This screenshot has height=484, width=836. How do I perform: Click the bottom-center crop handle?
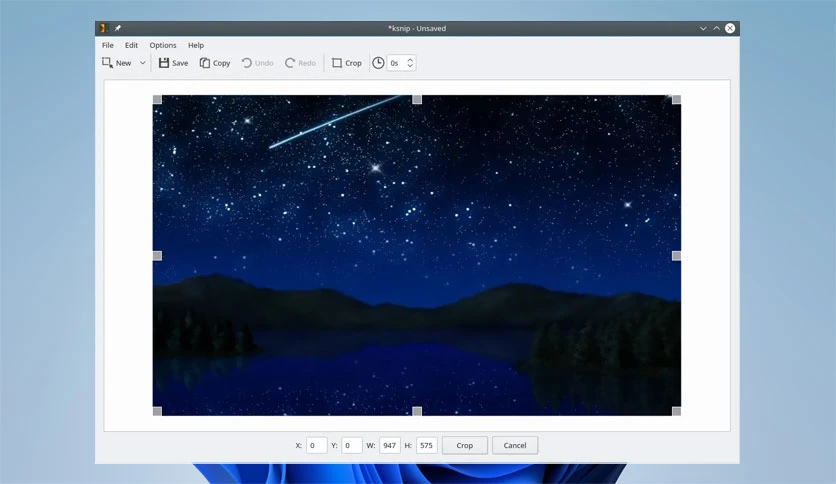tap(417, 411)
